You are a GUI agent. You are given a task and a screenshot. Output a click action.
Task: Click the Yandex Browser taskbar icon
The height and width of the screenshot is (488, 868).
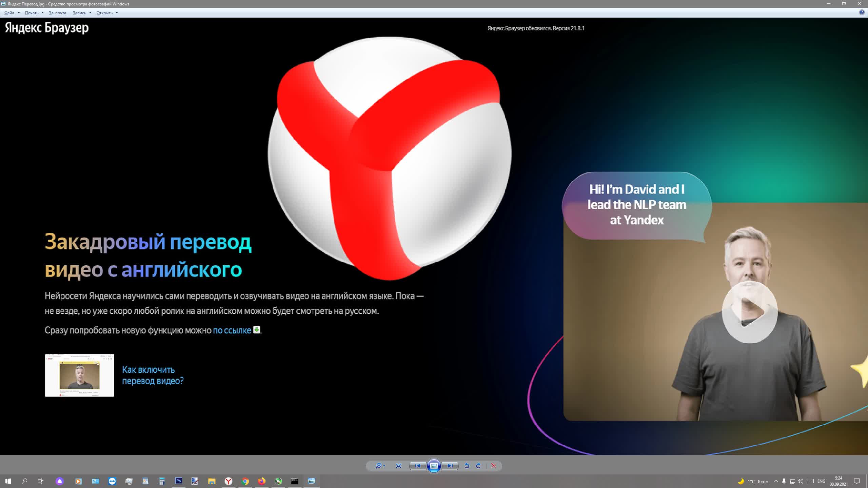[228, 482]
